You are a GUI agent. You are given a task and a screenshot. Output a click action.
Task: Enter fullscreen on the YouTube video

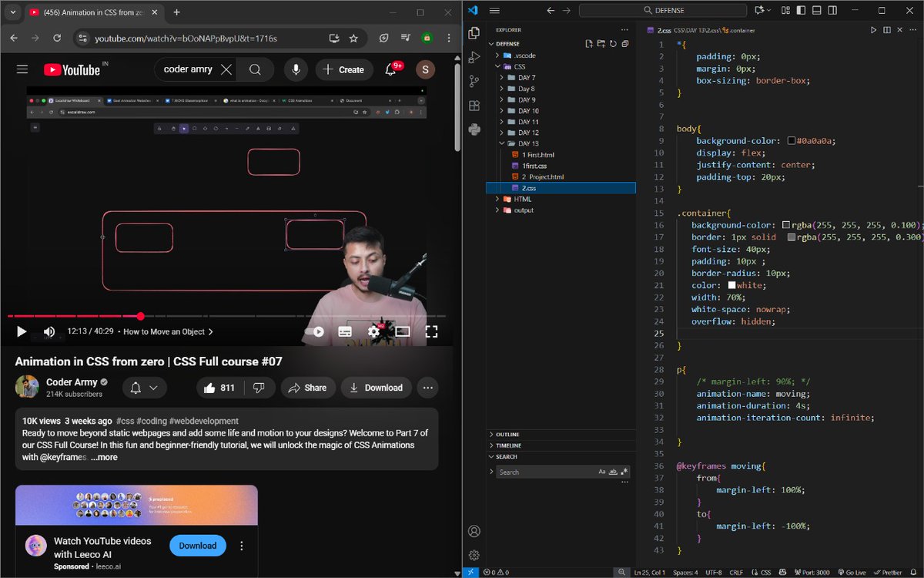(x=432, y=331)
